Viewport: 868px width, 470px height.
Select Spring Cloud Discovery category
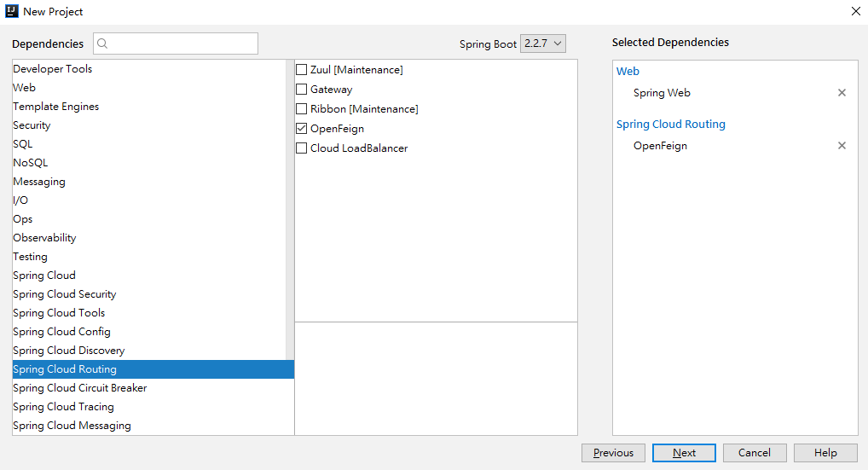(x=69, y=351)
